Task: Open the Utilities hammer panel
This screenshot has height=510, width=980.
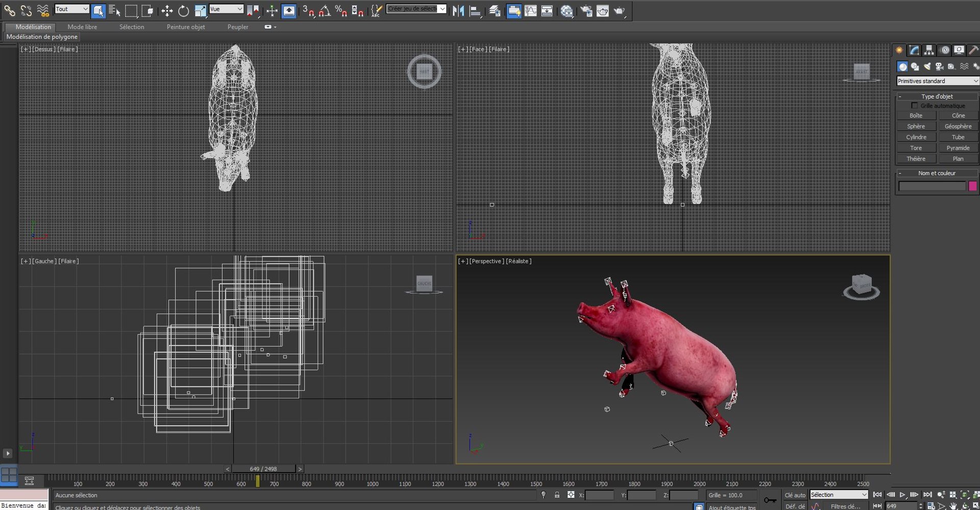Action: [974, 50]
